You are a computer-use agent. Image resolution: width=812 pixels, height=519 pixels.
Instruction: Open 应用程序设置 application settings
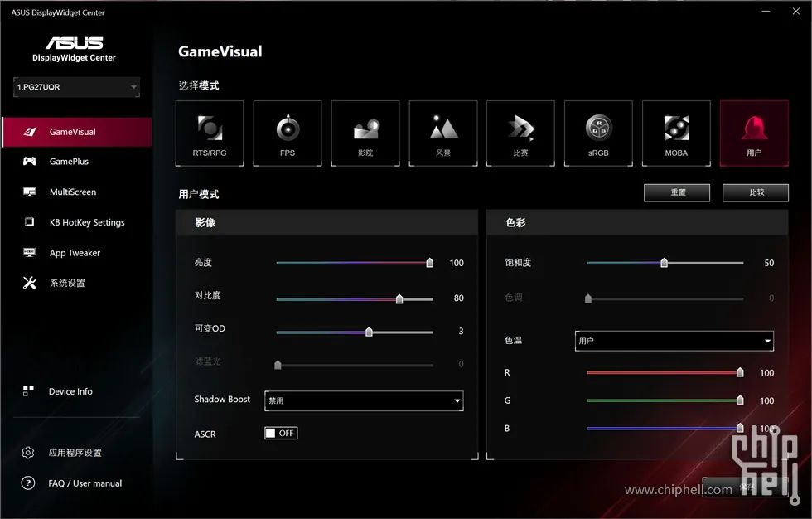pos(75,453)
